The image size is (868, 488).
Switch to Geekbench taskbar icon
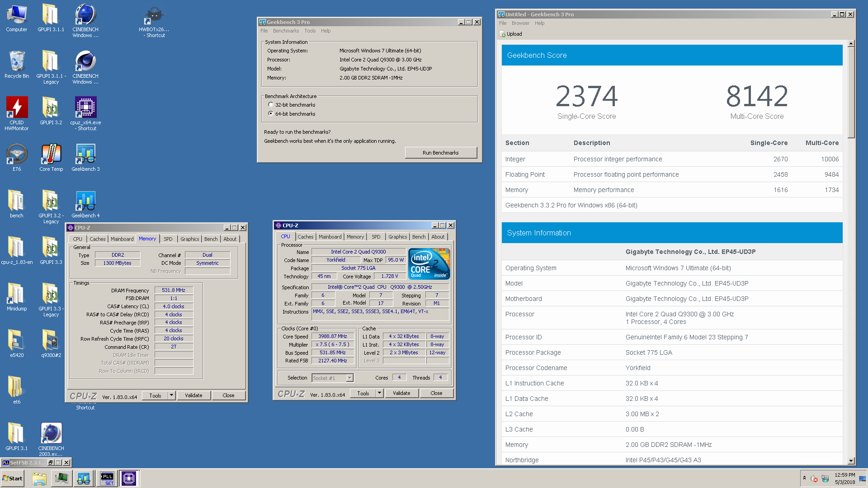(84, 479)
